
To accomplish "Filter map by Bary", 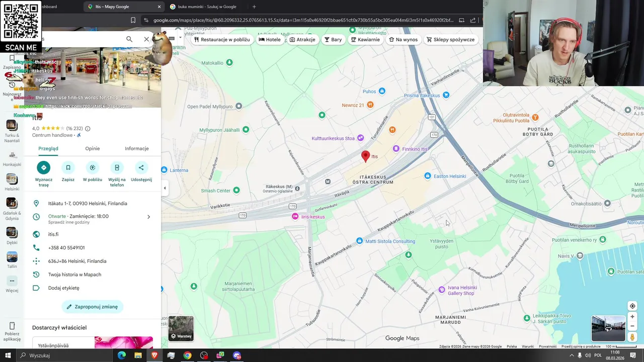I will pyautogui.click(x=333, y=39).
